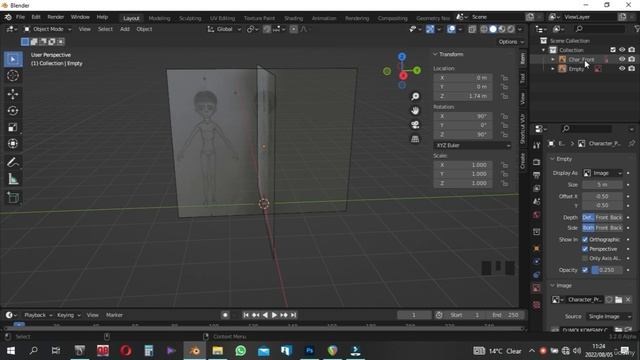Choose the Add Cube tool
Viewport: 640px width, 360px height.
(x=13, y=198)
